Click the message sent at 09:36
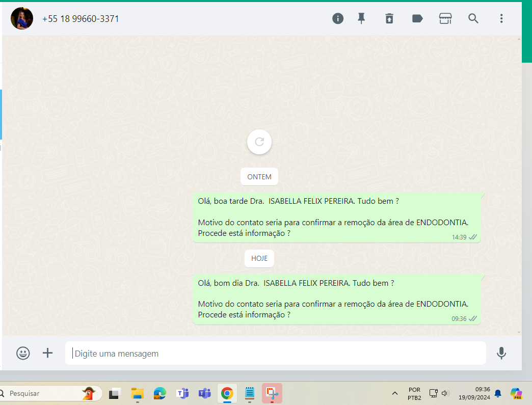 pyautogui.click(x=336, y=299)
